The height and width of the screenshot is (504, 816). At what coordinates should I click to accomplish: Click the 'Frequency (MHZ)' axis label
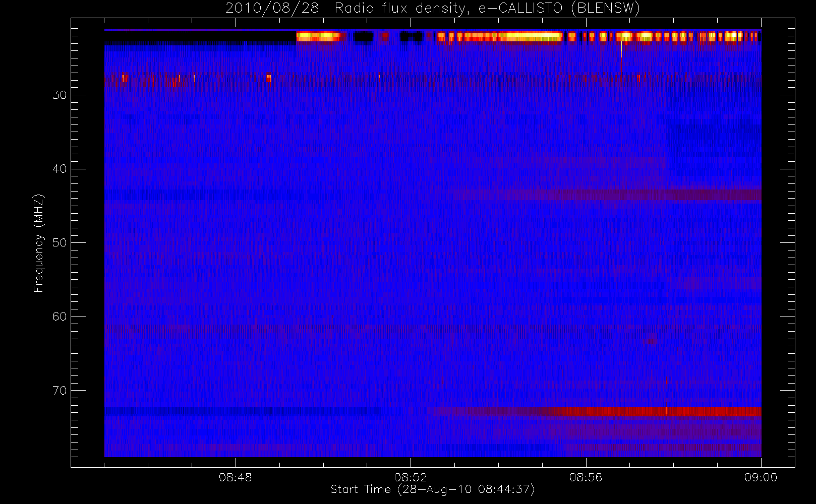click(x=39, y=243)
